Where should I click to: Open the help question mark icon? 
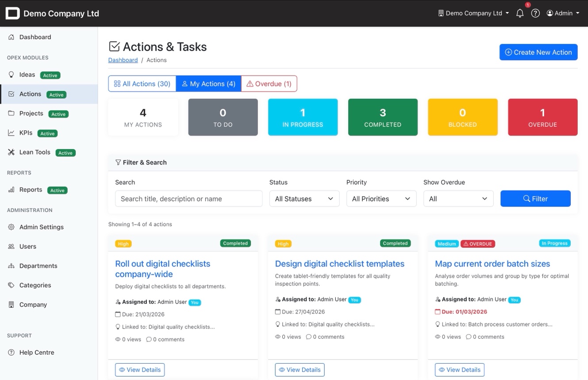pos(535,13)
